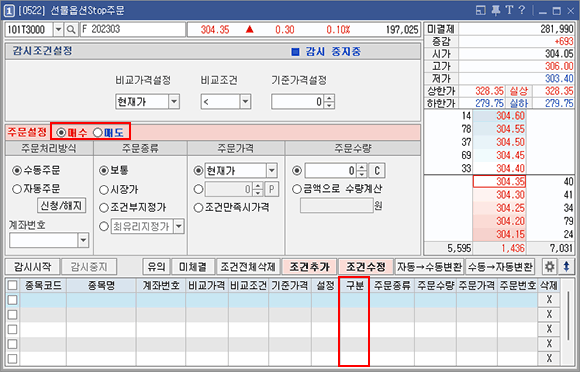Click the search magnifier icon next to code field
Image resolution: width=580 pixels, height=372 pixels.
click(71, 30)
